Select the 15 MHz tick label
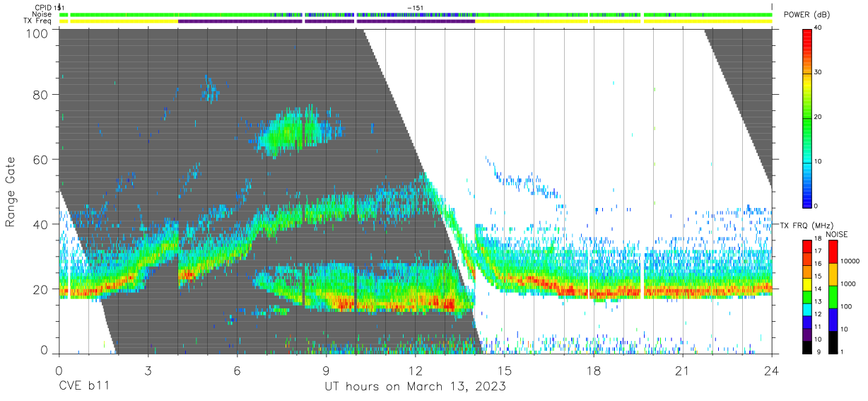Screen dimensions: 868x401 tap(819, 277)
